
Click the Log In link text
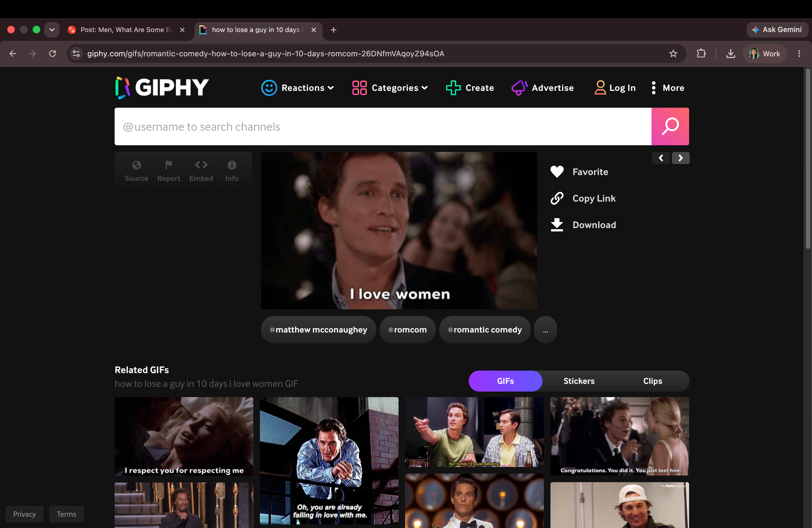point(622,88)
